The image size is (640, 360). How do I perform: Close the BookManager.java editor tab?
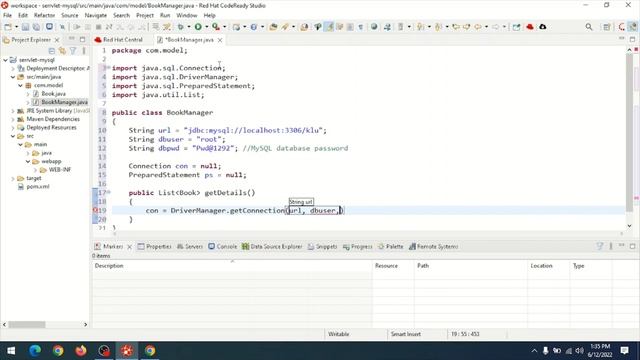[x=220, y=40]
